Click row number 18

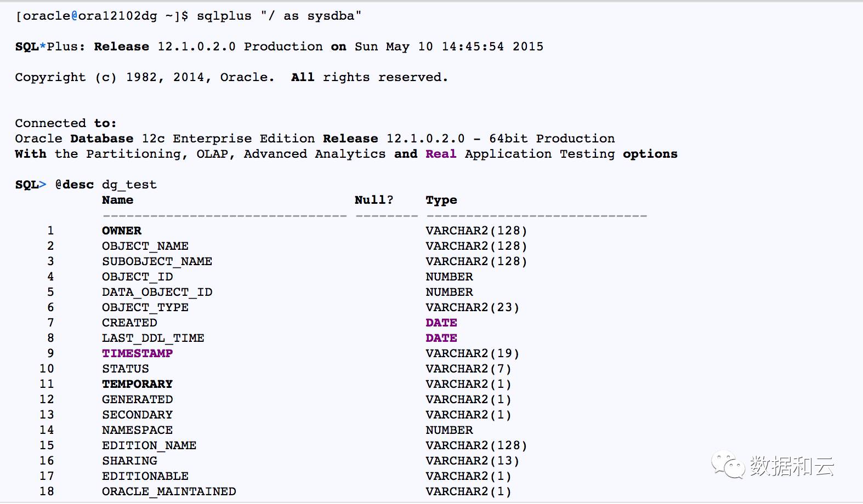point(47,491)
